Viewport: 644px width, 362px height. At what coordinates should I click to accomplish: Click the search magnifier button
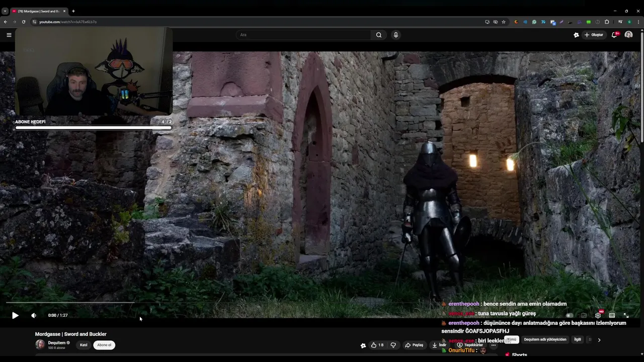point(379,35)
